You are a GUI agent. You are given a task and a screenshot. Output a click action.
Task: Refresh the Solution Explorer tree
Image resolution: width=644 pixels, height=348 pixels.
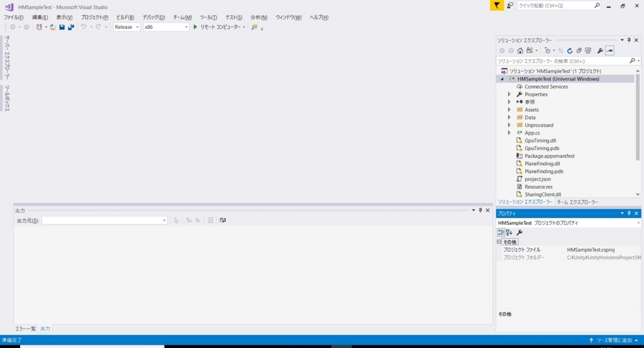coord(570,50)
